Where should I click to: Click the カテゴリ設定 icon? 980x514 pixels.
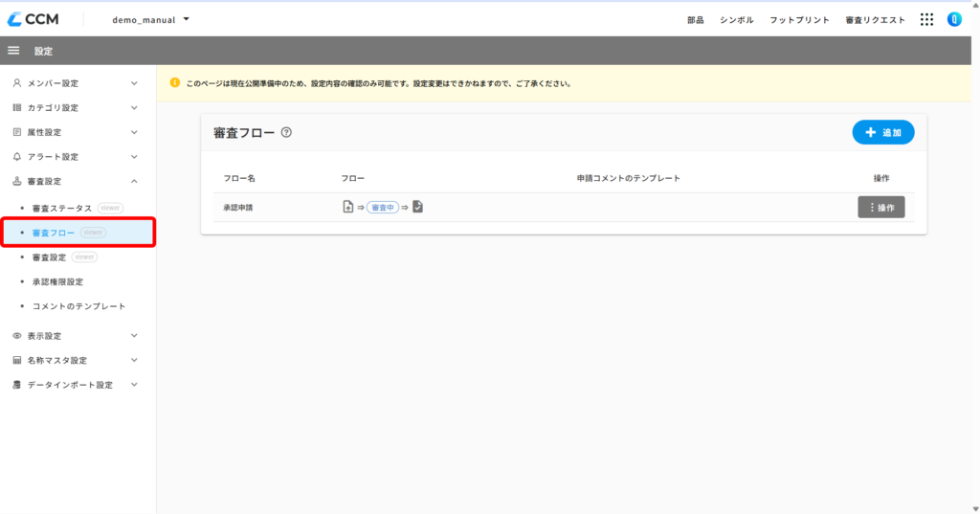[x=17, y=107]
